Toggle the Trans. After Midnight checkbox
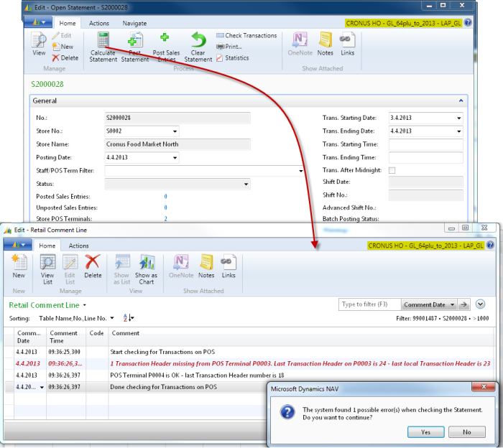This screenshot has height=448, width=503. (x=392, y=170)
